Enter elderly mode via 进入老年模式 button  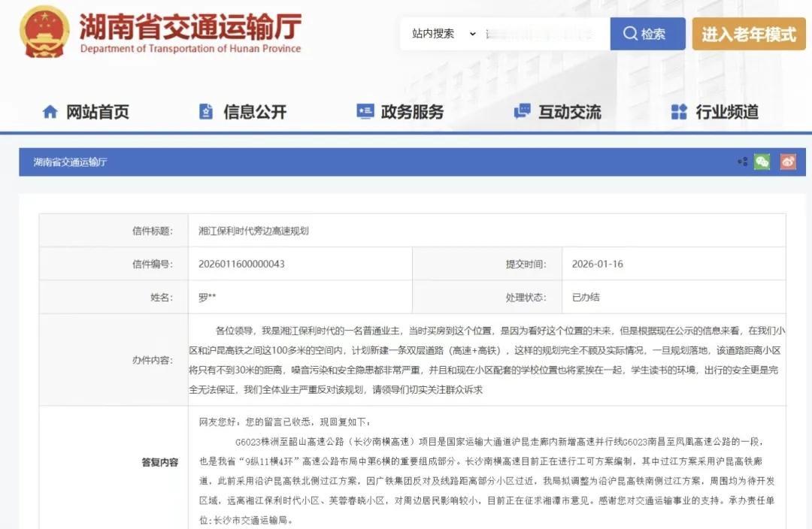749,33
